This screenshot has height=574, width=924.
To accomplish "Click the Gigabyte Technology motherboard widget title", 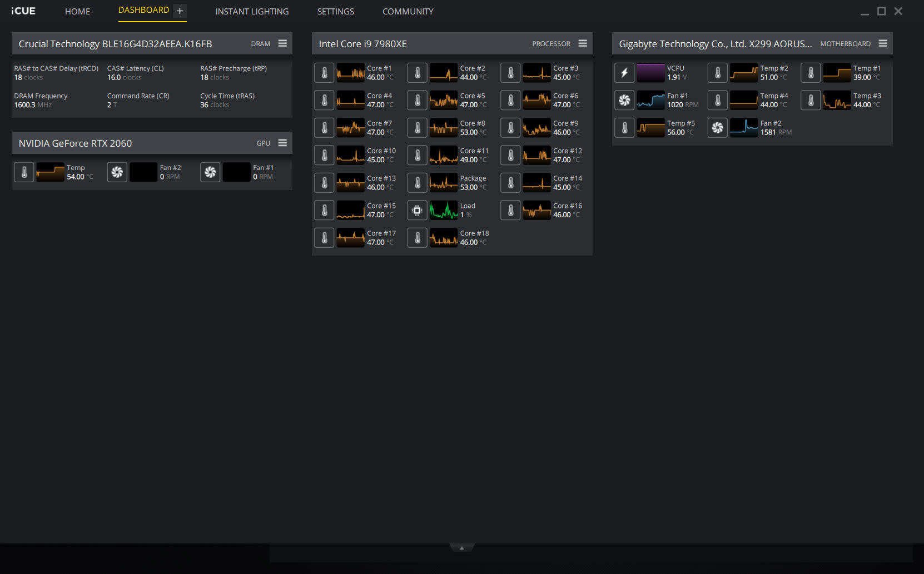I will point(715,44).
